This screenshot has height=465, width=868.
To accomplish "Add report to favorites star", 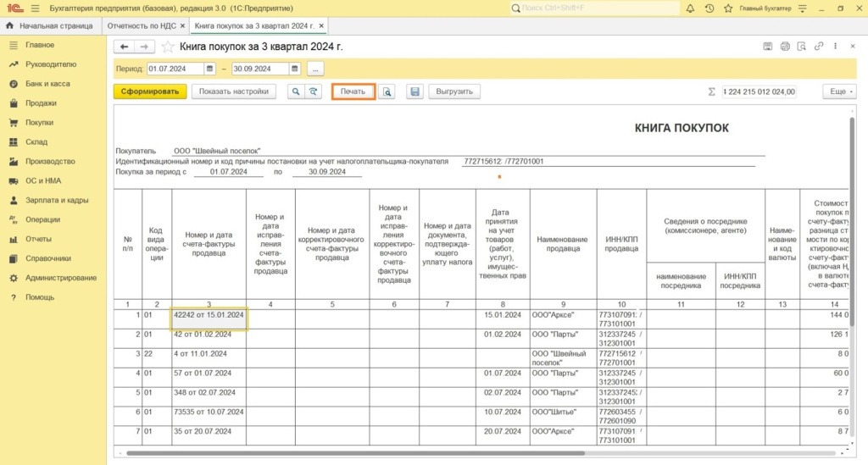I will pyautogui.click(x=168, y=47).
